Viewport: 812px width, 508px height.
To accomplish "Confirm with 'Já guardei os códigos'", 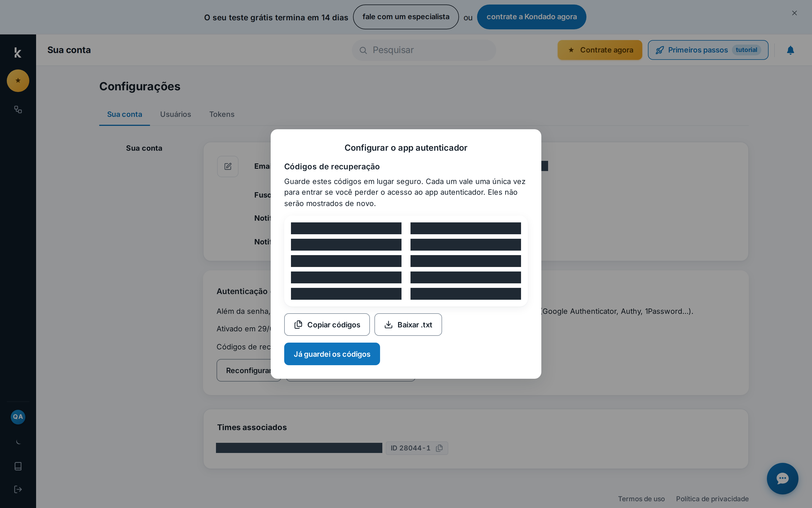I will [332, 354].
